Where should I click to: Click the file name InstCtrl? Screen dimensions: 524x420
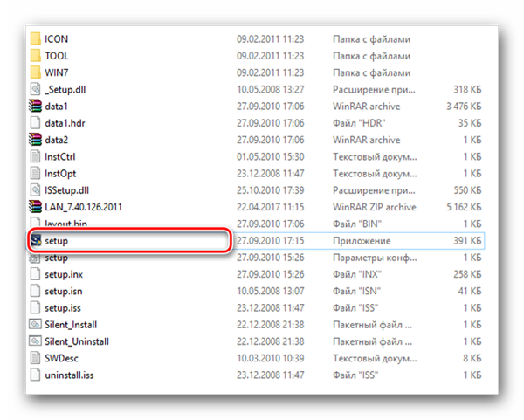coord(60,156)
